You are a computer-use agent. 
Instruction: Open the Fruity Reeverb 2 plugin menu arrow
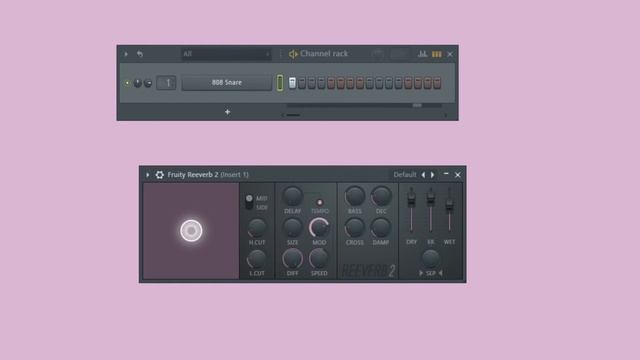point(148,175)
